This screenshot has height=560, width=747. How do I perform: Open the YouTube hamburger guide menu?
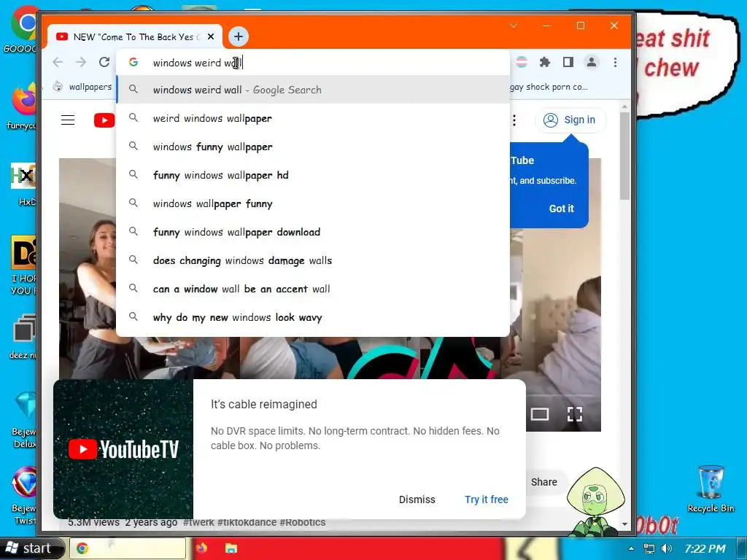tap(68, 120)
